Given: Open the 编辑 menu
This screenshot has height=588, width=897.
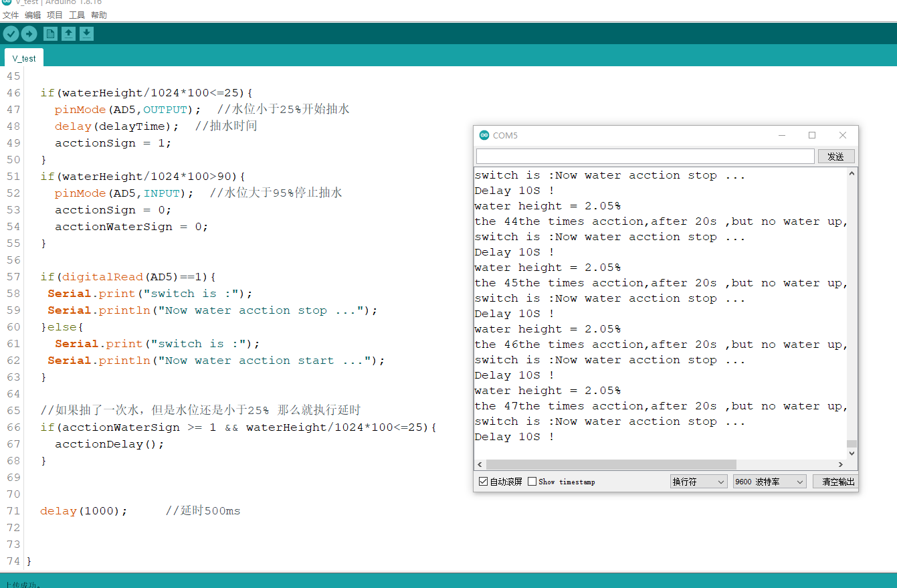Looking at the screenshot, I should click(x=33, y=15).
